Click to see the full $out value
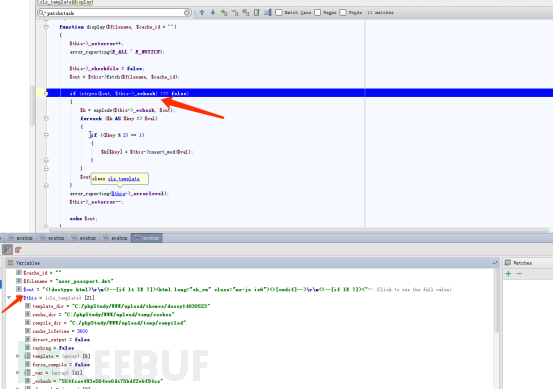The height and width of the screenshot is (390, 554). (414, 290)
